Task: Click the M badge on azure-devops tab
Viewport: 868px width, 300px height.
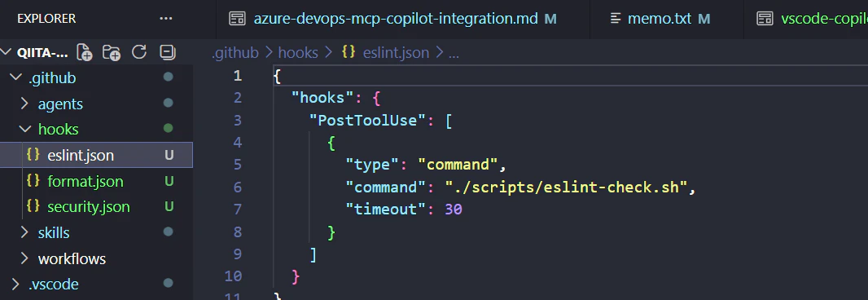Action: click(x=550, y=19)
